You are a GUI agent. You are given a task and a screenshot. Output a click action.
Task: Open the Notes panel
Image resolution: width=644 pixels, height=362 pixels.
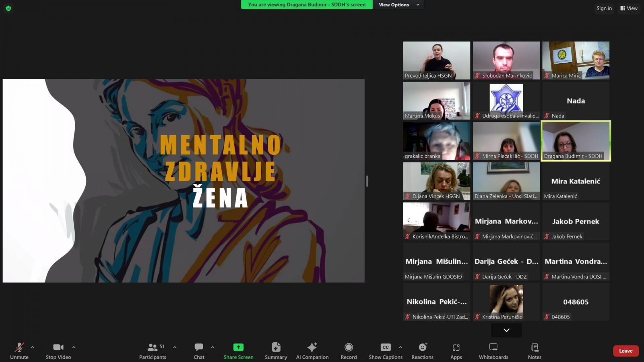(535, 351)
